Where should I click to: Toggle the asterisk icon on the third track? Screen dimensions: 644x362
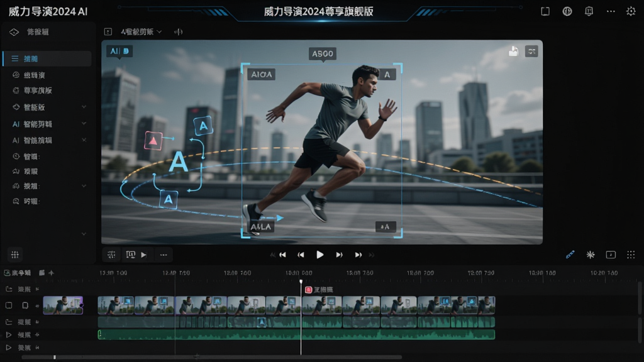coord(37,322)
